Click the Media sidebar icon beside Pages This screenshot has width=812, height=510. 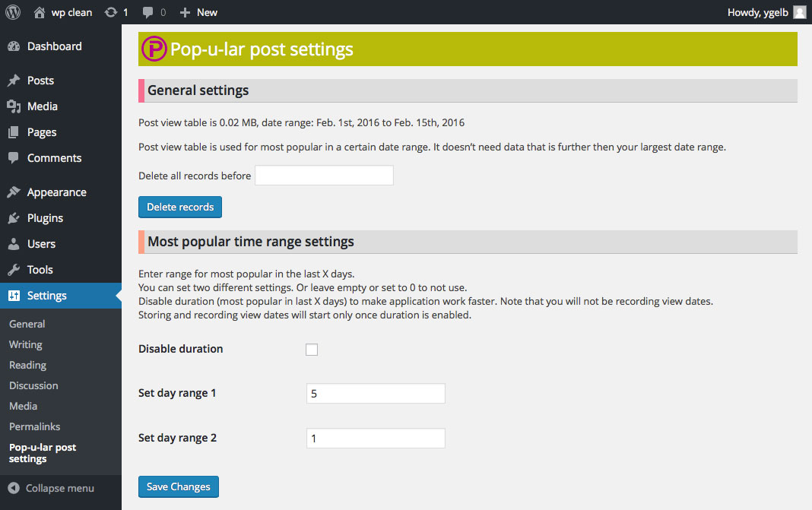(x=14, y=106)
